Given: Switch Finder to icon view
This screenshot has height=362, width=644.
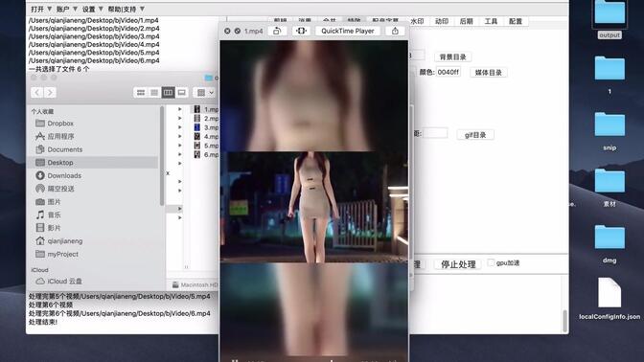Looking at the screenshot, I should click(141, 92).
